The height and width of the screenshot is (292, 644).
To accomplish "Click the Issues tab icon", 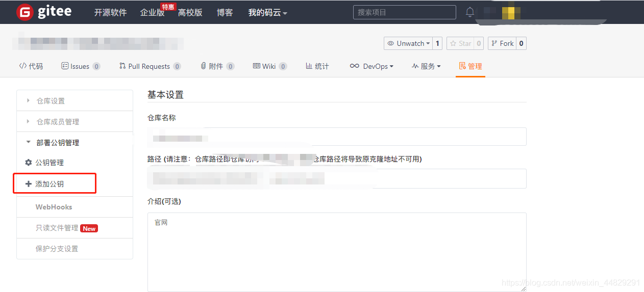I will (65, 66).
